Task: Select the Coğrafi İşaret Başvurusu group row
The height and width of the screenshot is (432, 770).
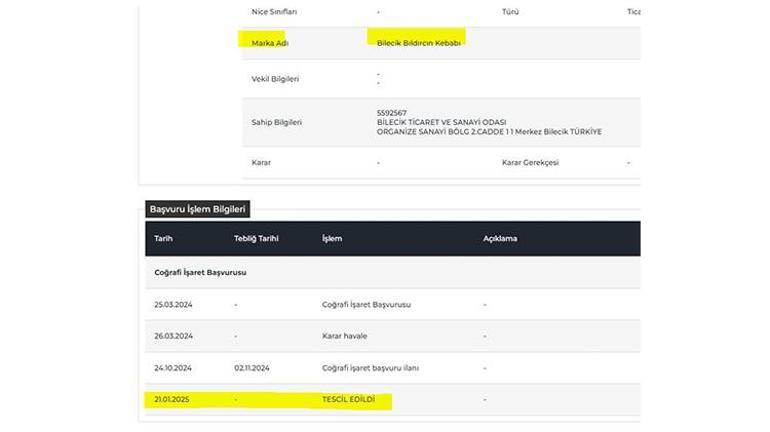Action: [200, 272]
